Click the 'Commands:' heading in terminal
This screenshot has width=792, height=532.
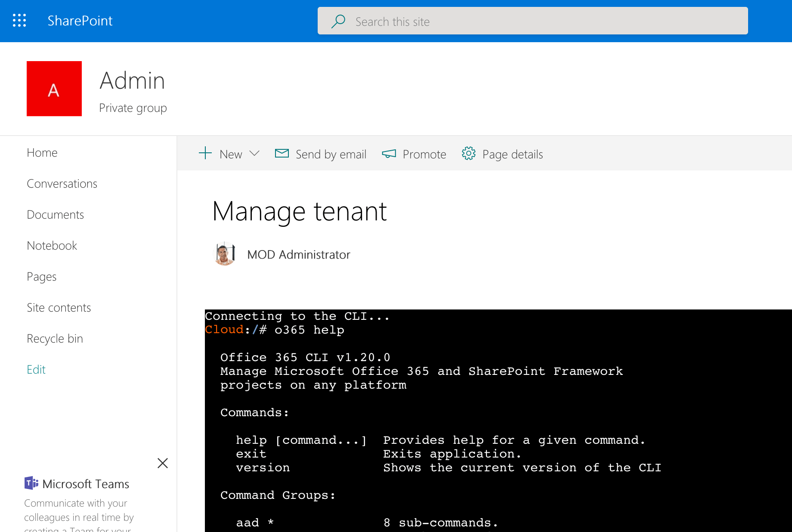point(255,413)
